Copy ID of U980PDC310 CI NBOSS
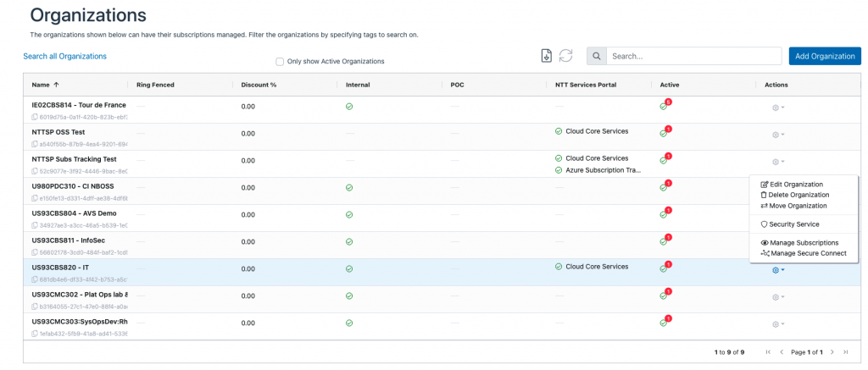Image resolution: width=868 pixels, height=370 pixels. tap(35, 198)
